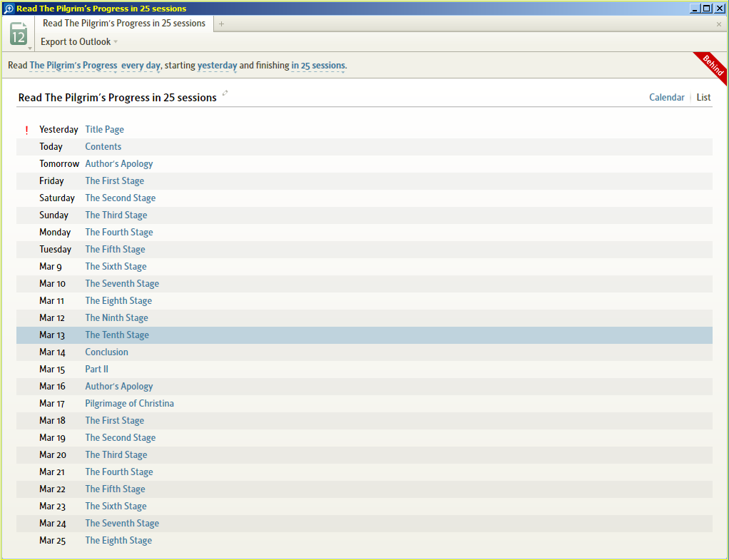
Task: Open The Eighth Stage on Mar 25
Action: (118, 541)
